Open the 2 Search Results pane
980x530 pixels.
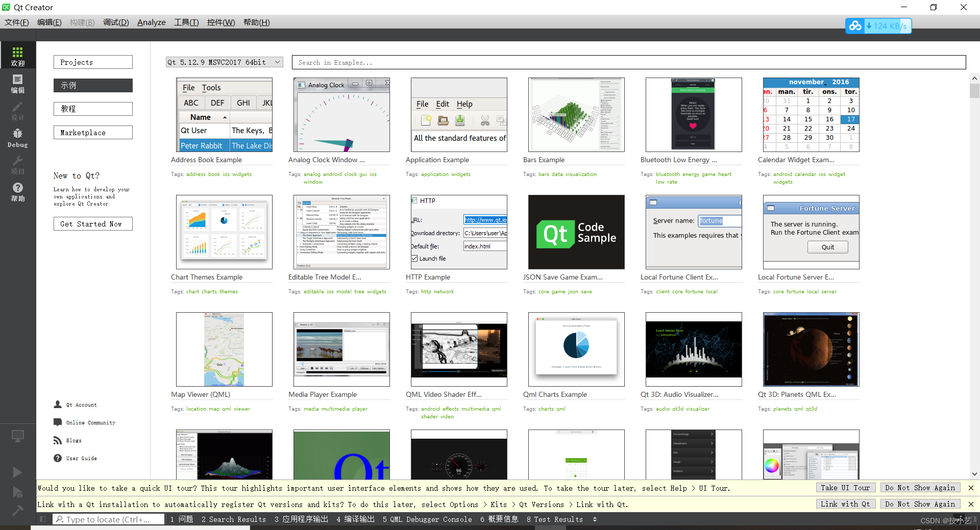234,519
